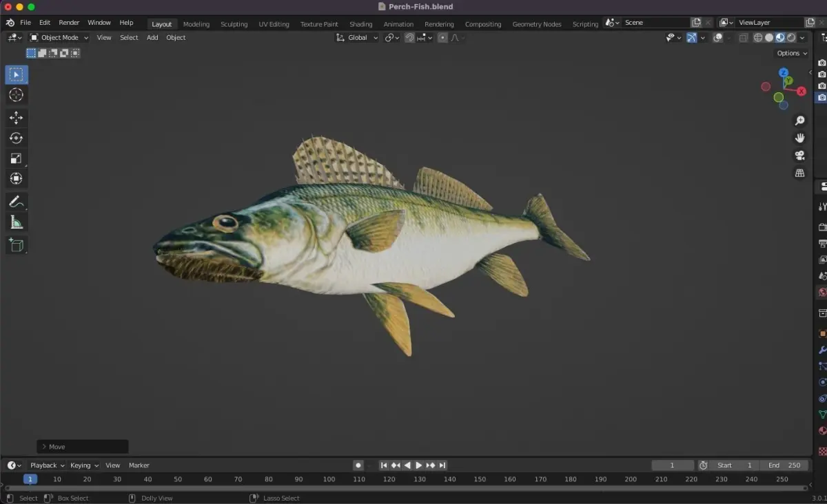Image resolution: width=827 pixels, height=504 pixels.
Task: Open the Object properties orange square tab
Action: pyautogui.click(x=822, y=334)
